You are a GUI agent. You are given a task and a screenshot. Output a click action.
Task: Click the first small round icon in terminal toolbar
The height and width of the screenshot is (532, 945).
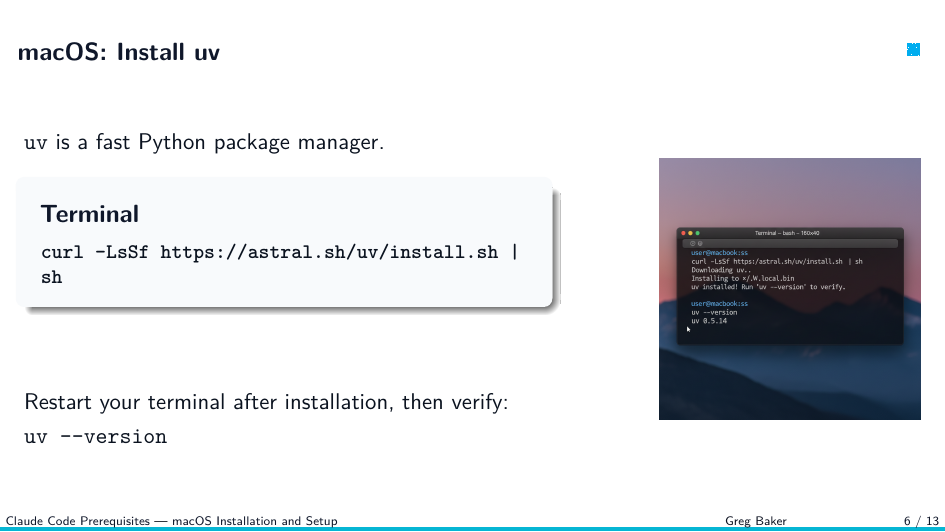click(692, 243)
